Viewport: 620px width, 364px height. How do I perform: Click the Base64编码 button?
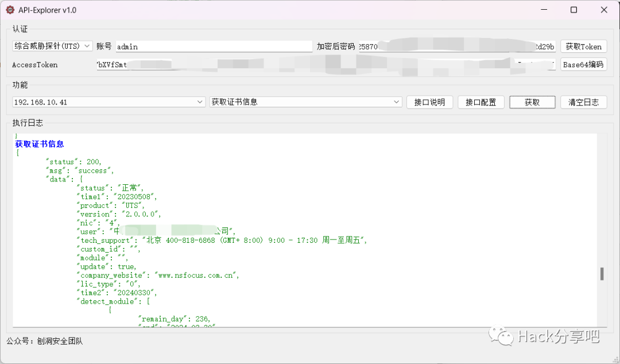(584, 64)
